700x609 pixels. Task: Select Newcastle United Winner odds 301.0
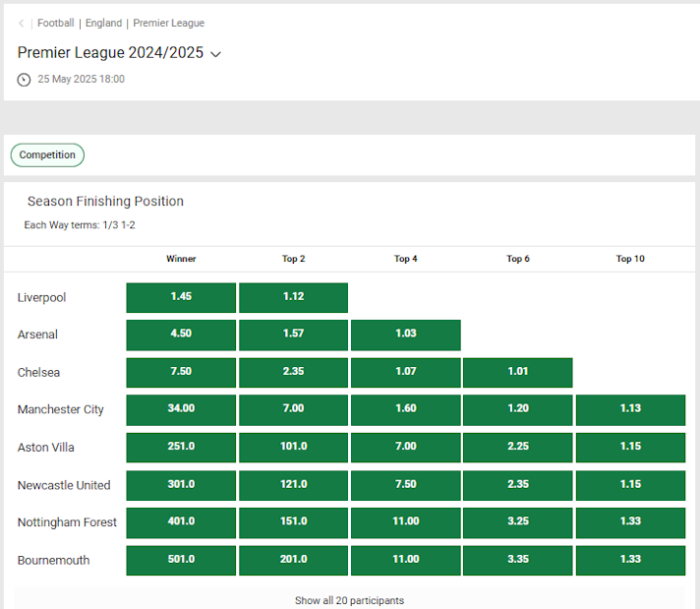[181, 486]
